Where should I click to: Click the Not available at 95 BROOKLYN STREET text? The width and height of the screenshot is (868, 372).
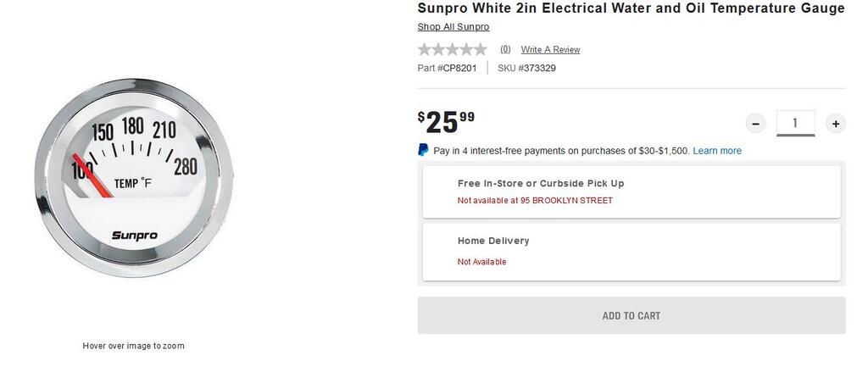tap(535, 201)
